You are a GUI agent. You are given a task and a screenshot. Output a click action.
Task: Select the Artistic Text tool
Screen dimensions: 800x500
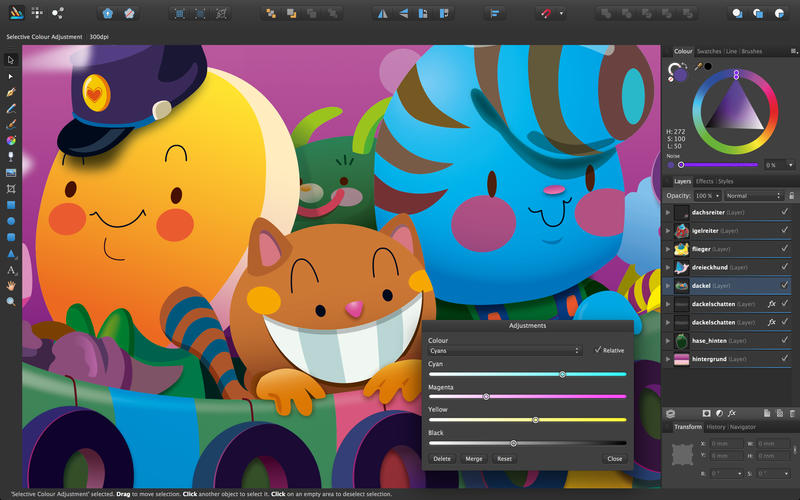11,269
